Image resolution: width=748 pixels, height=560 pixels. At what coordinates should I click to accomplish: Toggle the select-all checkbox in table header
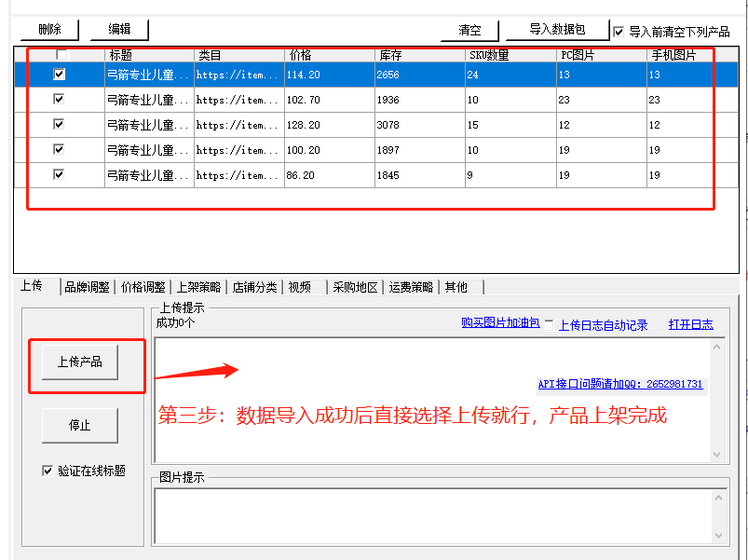[x=61, y=54]
